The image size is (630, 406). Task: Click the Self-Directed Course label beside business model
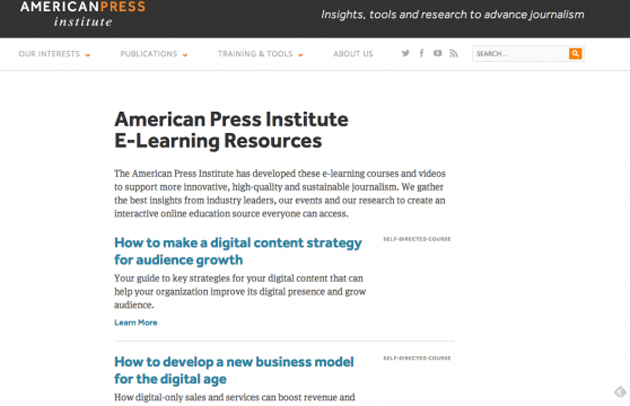pos(417,358)
